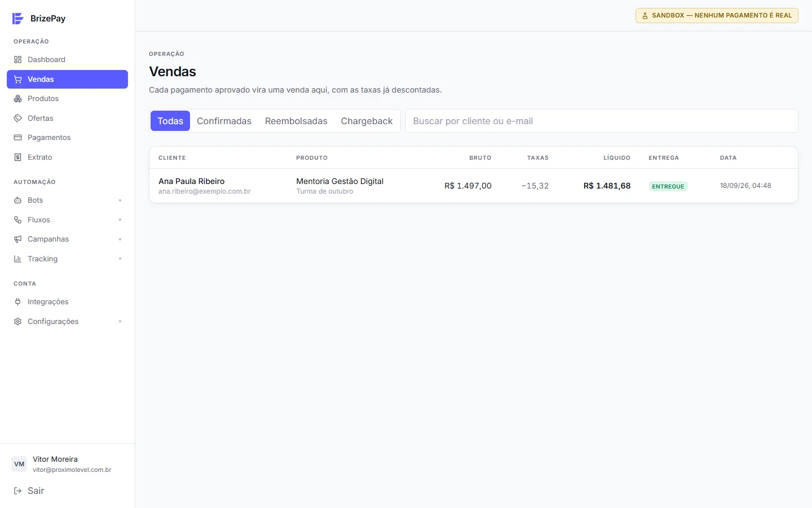
Task: Focus the search by cliente or e-mail field
Action: pyautogui.click(x=602, y=121)
